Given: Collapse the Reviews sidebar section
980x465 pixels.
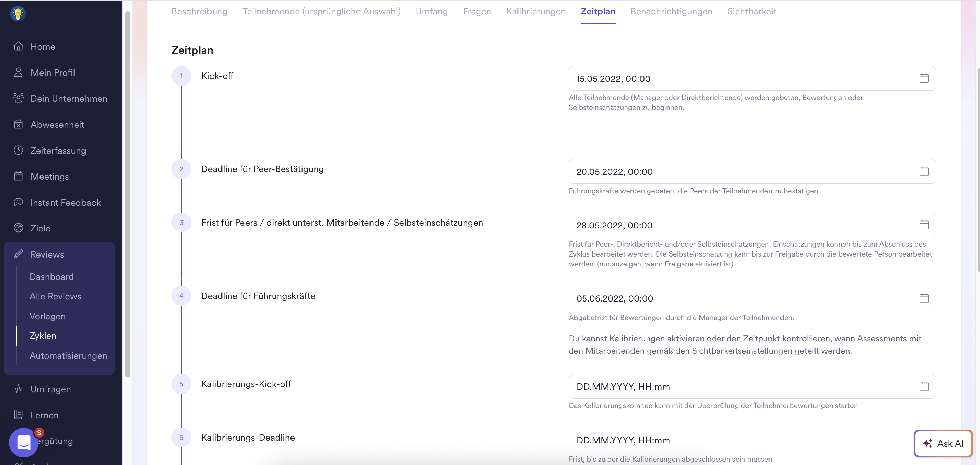Looking at the screenshot, I should pyautogui.click(x=47, y=254).
